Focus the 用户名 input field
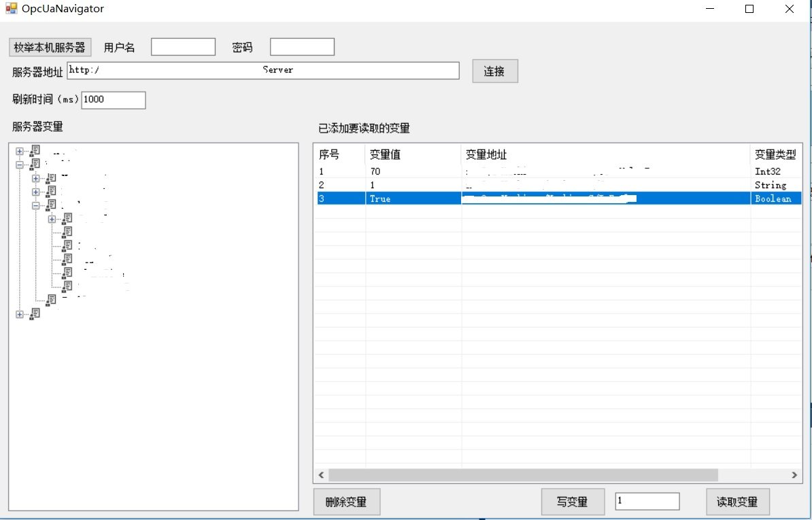812x520 pixels. pyautogui.click(x=183, y=47)
